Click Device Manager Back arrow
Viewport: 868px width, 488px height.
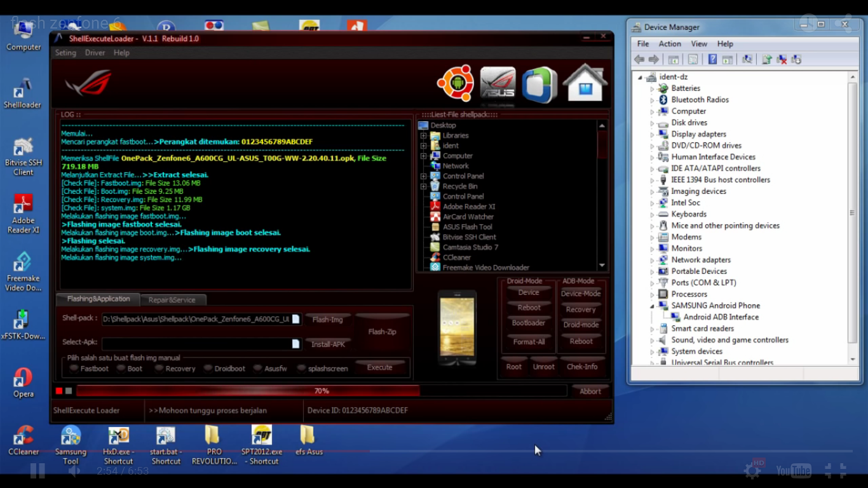(639, 60)
